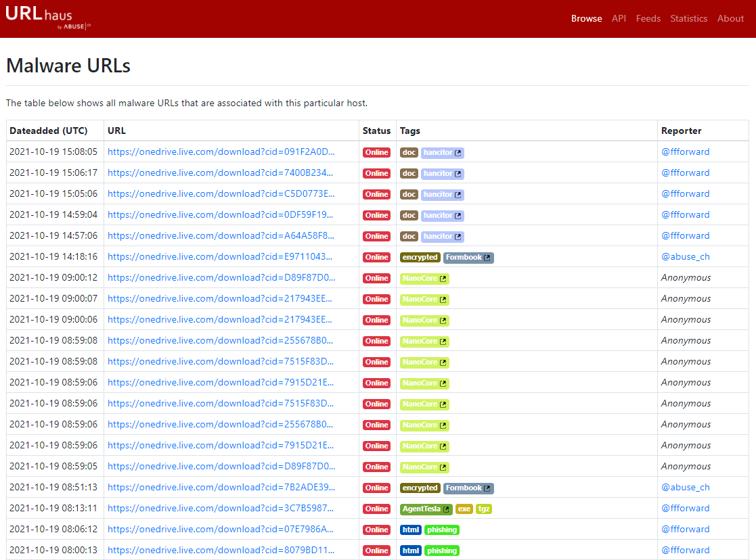Image resolution: width=756 pixels, height=560 pixels.
Task: Click date cell 2021-10-19 09:00:12
Action: click(53, 277)
